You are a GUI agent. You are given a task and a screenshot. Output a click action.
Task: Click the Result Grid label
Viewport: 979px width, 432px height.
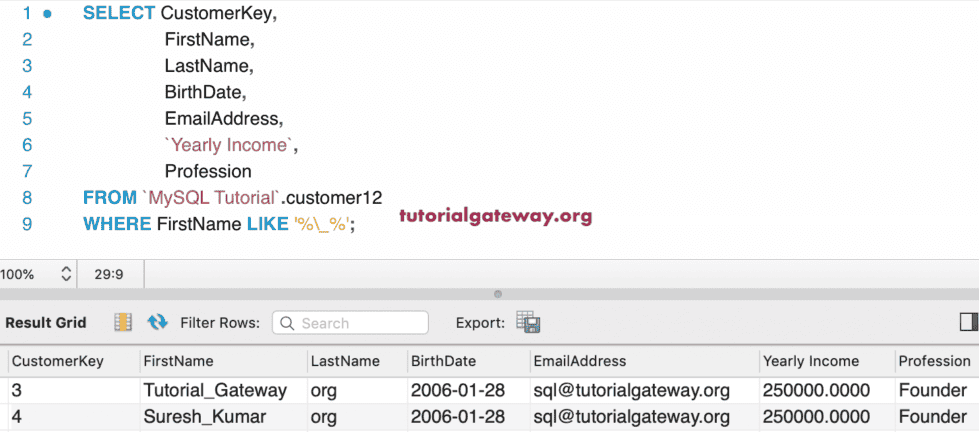[x=46, y=323]
